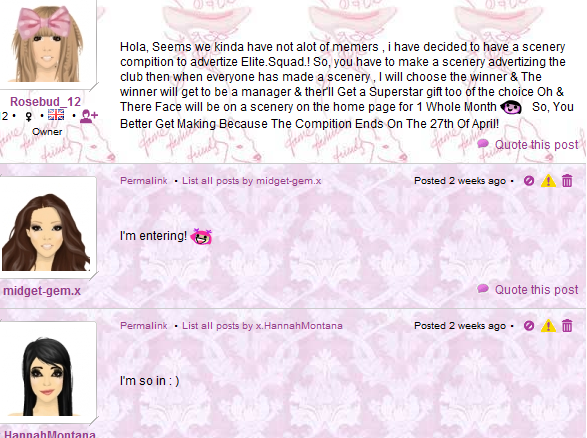Click Rosebud_12's avatar with pink bow

[x=47, y=43]
